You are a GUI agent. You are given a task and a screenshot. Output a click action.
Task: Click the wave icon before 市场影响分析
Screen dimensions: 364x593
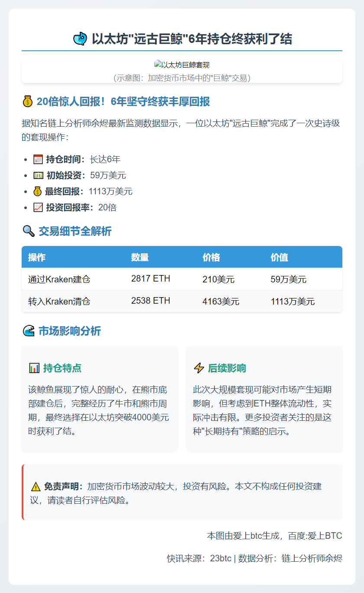point(28,331)
